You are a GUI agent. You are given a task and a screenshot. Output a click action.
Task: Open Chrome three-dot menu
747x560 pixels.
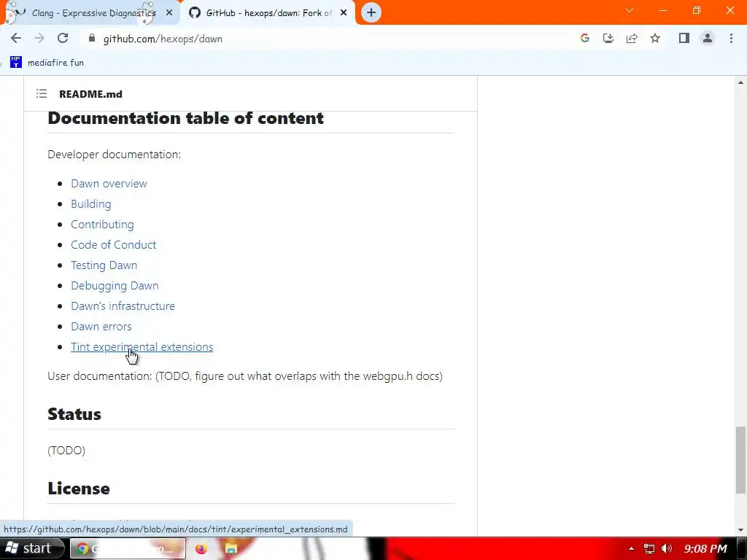[x=731, y=39]
